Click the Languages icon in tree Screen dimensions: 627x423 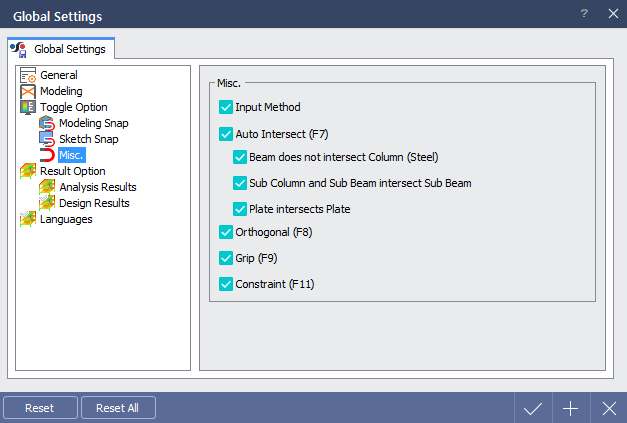tap(28, 219)
